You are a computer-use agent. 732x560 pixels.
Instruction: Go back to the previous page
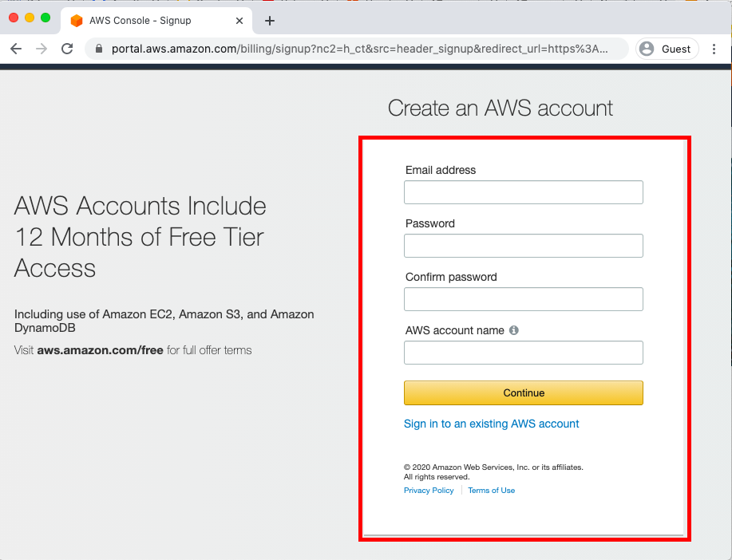[16, 49]
